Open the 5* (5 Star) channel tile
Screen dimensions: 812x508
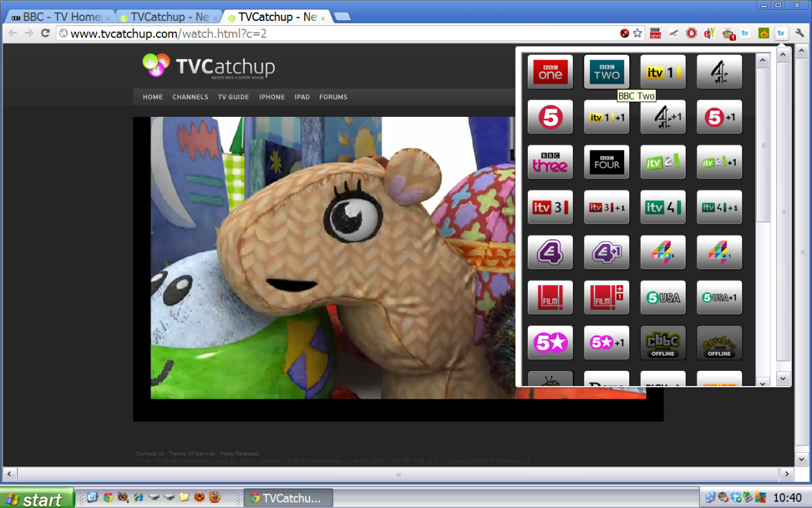point(550,343)
